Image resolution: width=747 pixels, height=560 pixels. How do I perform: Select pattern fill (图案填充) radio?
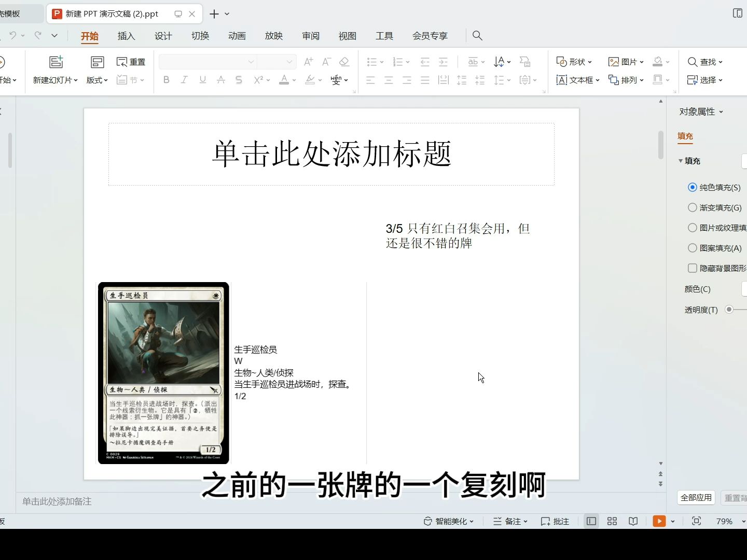point(692,248)
